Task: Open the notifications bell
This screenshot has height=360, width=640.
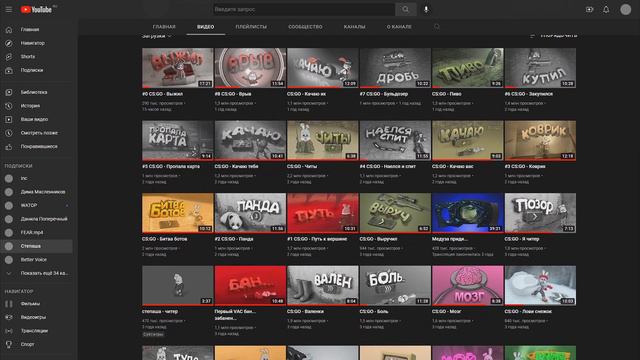Action: click(x=606, y=9)
